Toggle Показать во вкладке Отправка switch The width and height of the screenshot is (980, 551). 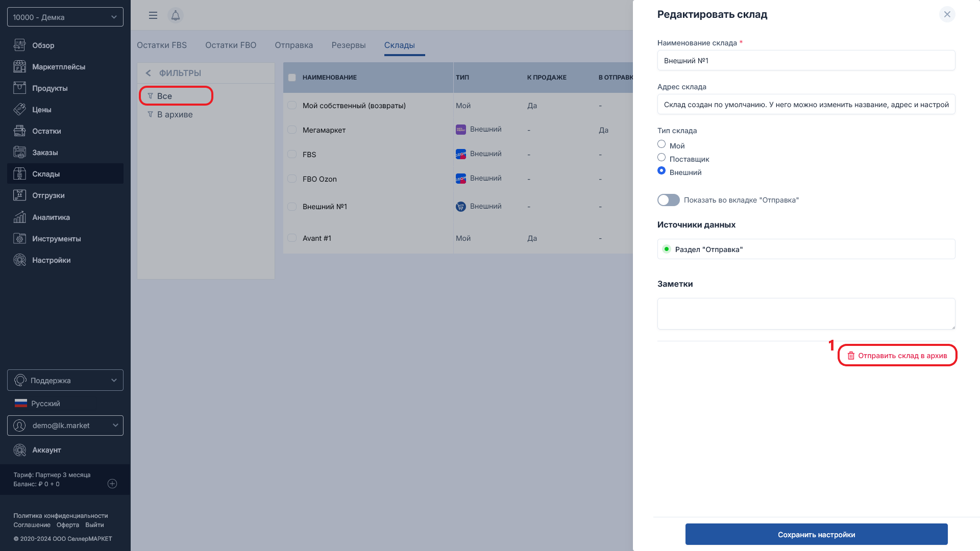click(669, 200)
